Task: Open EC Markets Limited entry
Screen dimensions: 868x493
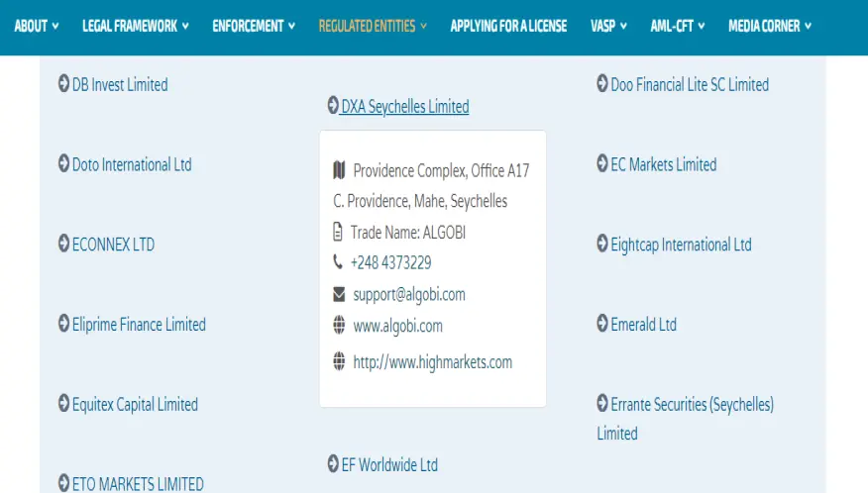Action: click(x=664, y=164)
